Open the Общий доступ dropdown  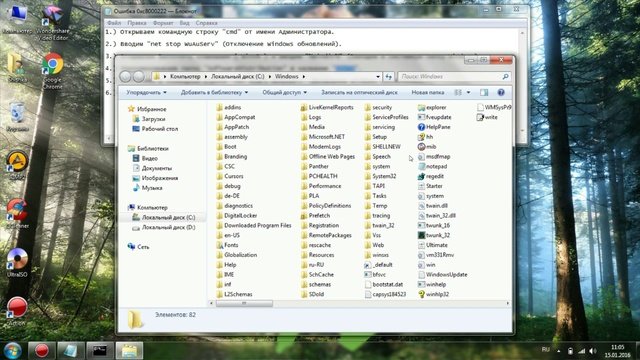(284, 93)
